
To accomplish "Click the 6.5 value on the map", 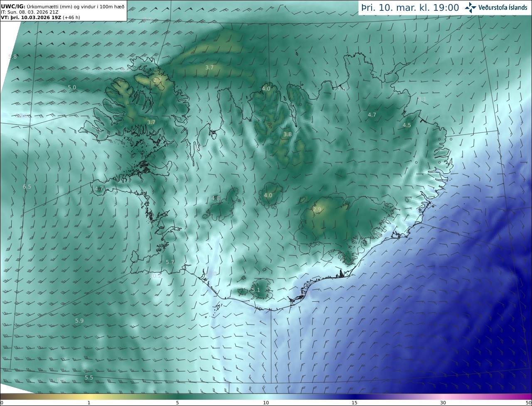I will [x=27, y=186].
